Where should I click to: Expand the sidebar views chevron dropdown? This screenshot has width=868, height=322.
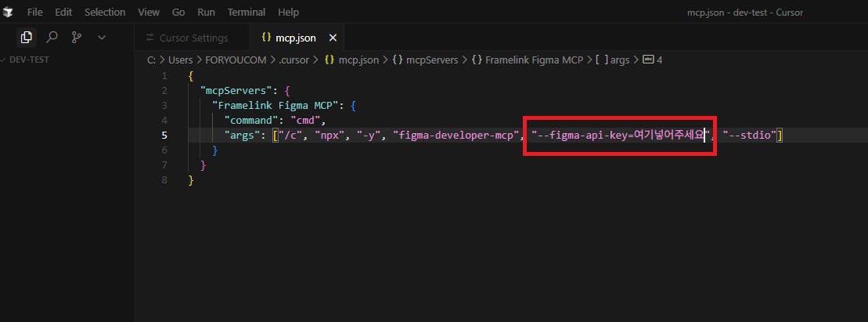(101, 37)
